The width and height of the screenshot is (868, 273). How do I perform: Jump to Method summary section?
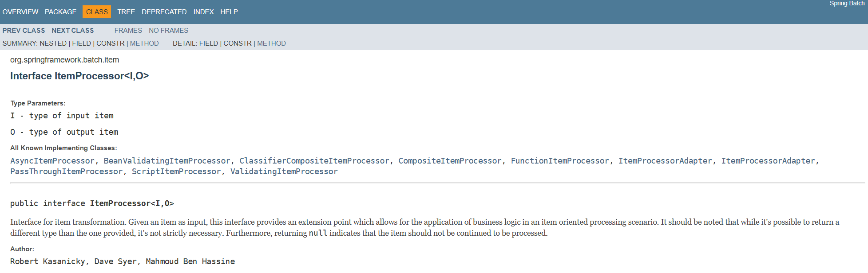click(x=144, y=43)
